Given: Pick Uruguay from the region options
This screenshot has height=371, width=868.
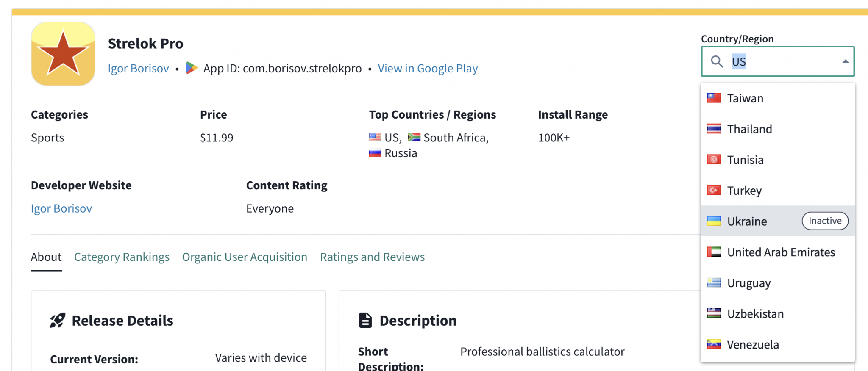Looking at the screenshot, I should click(x=748, y=283).
